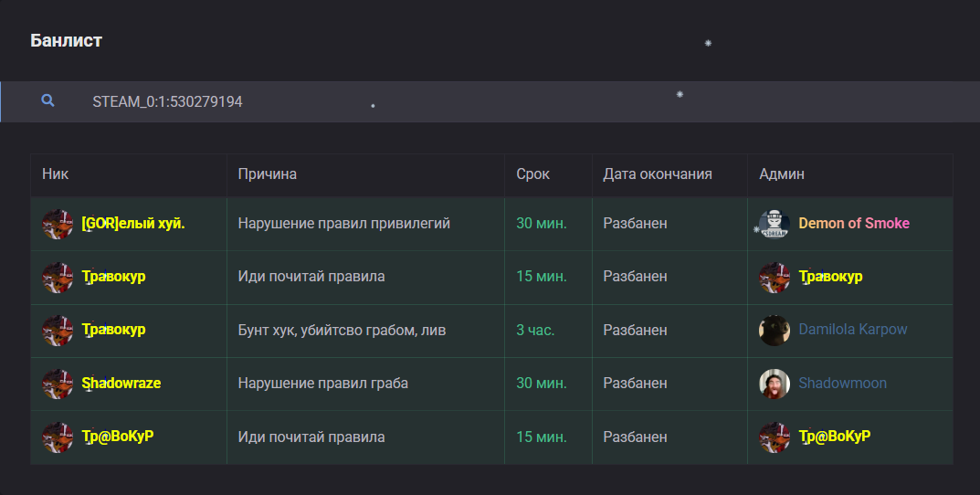Image resolution: width=980 pixels, height=495 pixels.
Task: Select Иди почитай правила in Травокур row
Action: 311,276
